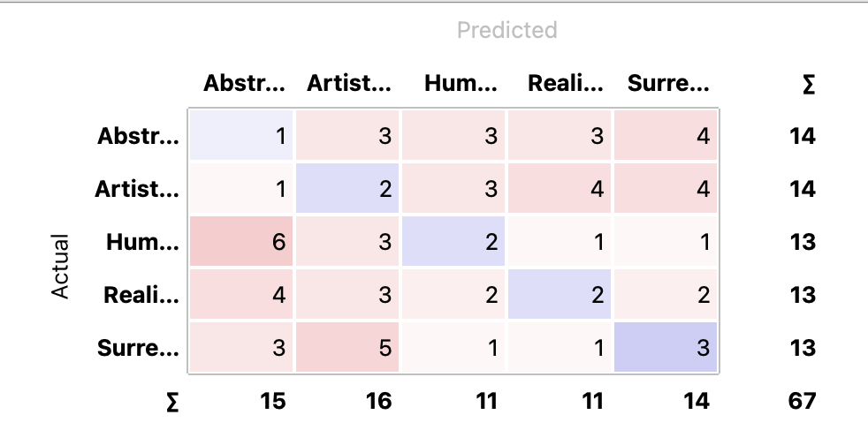Click the Actual axis label

click(x=60, y=266)
